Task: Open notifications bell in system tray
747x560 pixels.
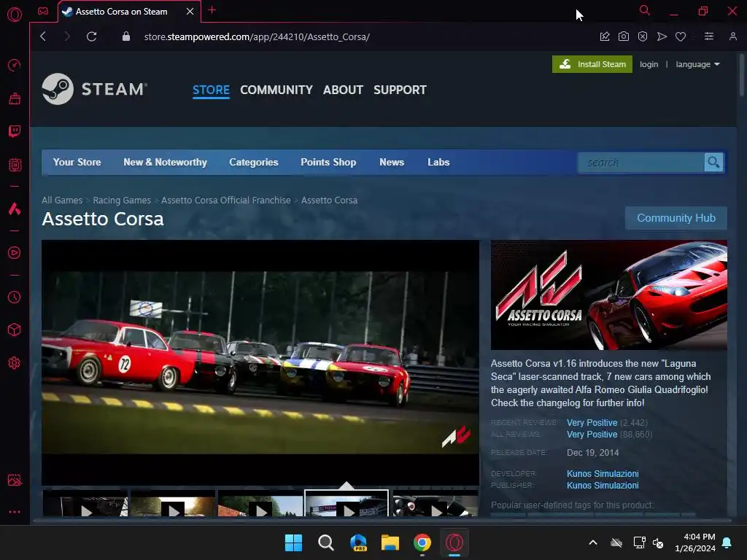Action: pyautogui.click(x=727, y=542)
